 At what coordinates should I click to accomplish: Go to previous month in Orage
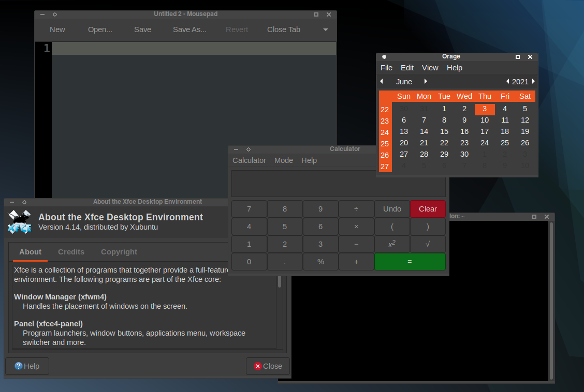tap(382, 81)
